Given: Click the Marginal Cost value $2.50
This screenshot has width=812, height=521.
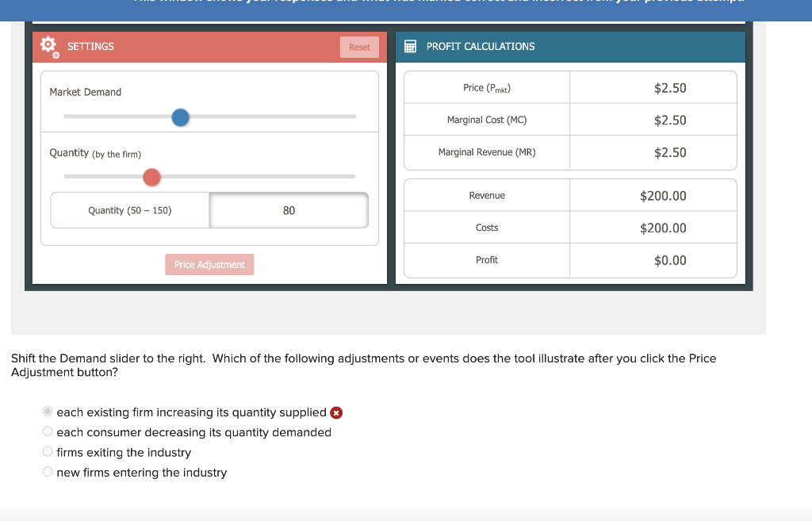Looking at the screenshot, I should coord(670,121).
